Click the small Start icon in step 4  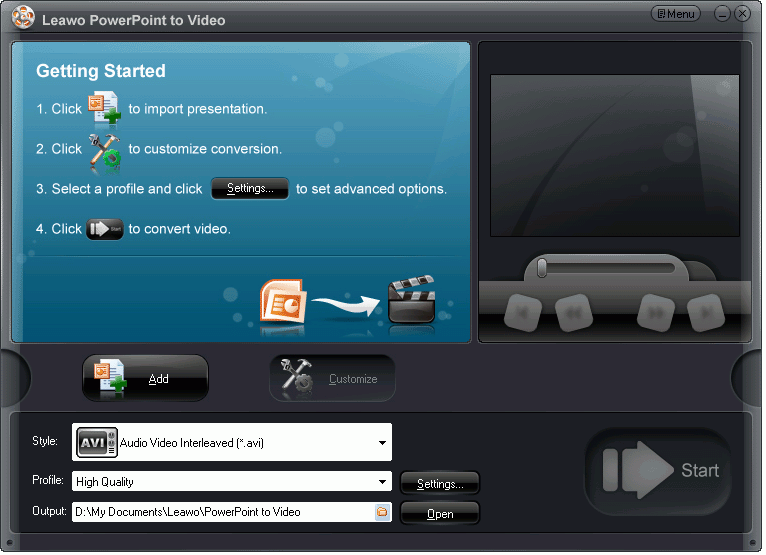coord(105,229)
